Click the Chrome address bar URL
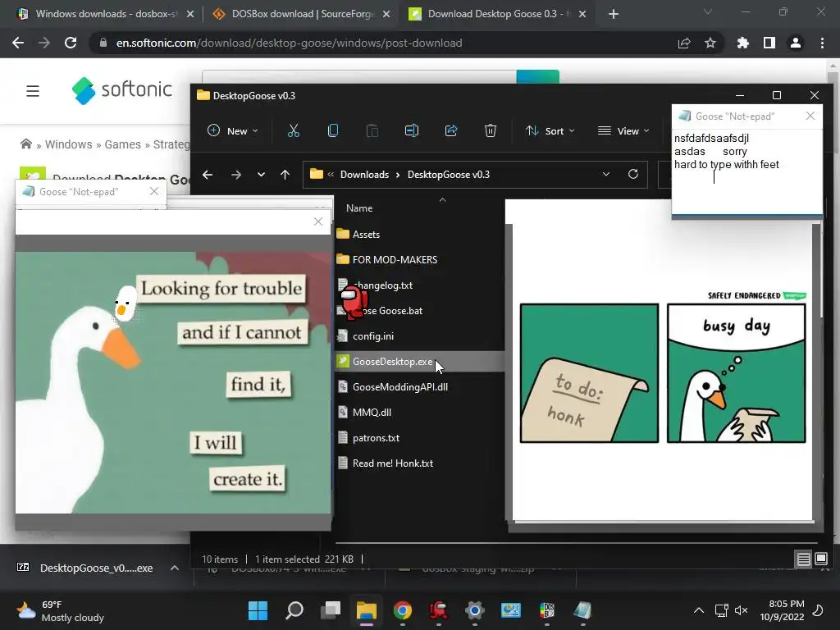 click(290, 43)
